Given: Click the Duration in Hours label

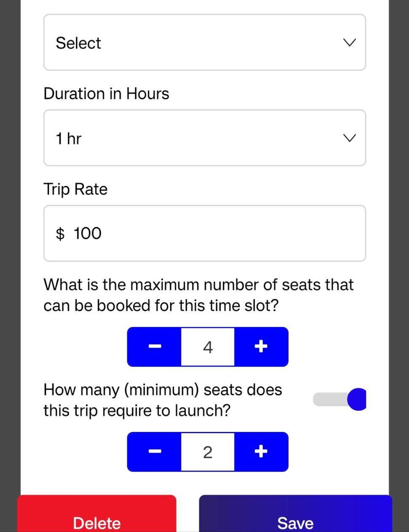Looking at the screenshot, I should 106,94.
